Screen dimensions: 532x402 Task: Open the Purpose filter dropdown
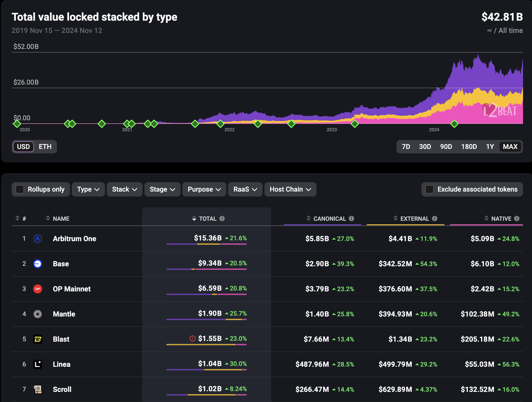click(x=204, y=189)
